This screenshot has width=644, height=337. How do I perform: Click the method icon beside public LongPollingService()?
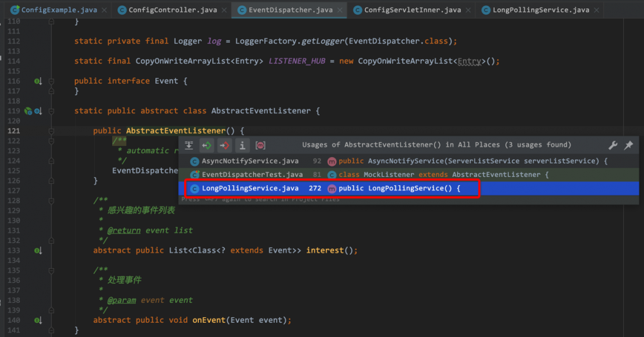[x=332, y=188]
